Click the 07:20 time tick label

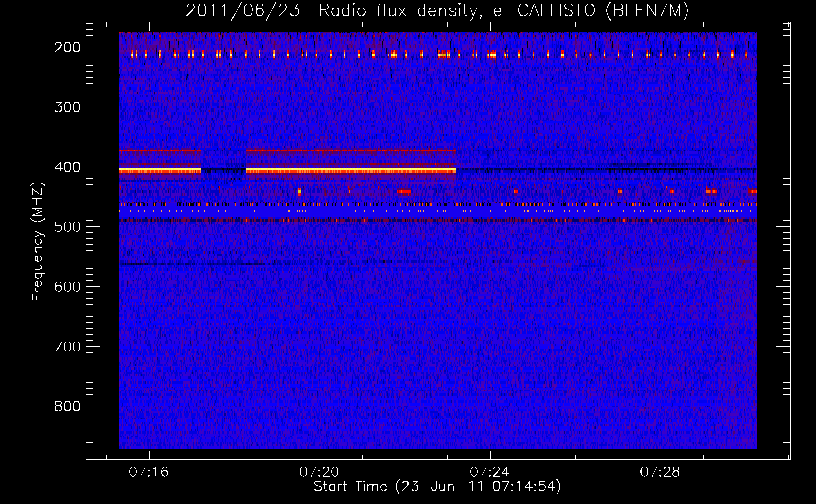[319, 472]
